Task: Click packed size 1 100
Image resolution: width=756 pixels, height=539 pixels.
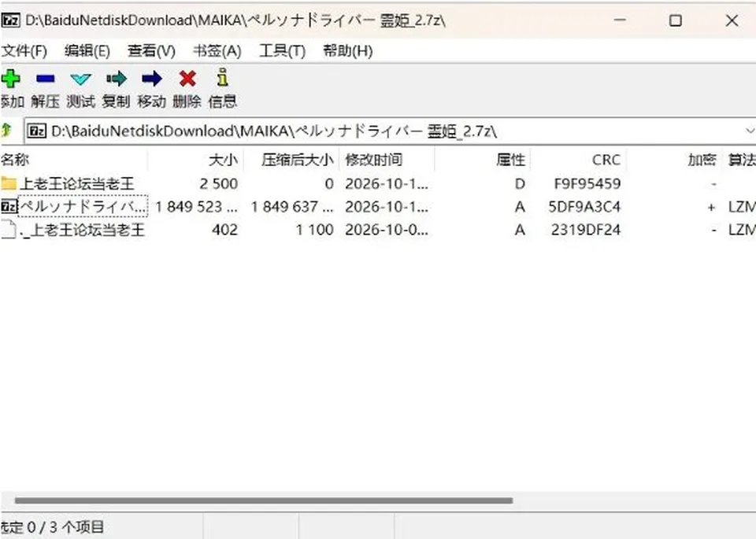Action: [314, 230]
